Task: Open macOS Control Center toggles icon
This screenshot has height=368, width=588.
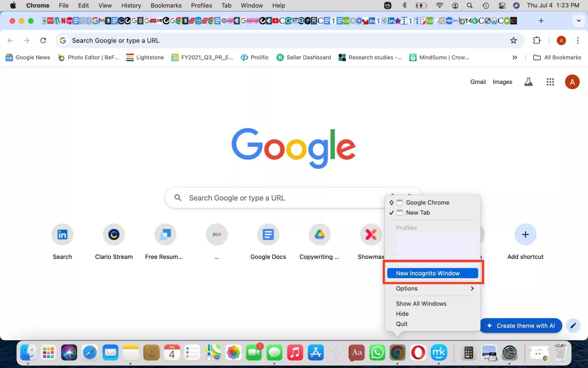Action: tap(502, 6)
